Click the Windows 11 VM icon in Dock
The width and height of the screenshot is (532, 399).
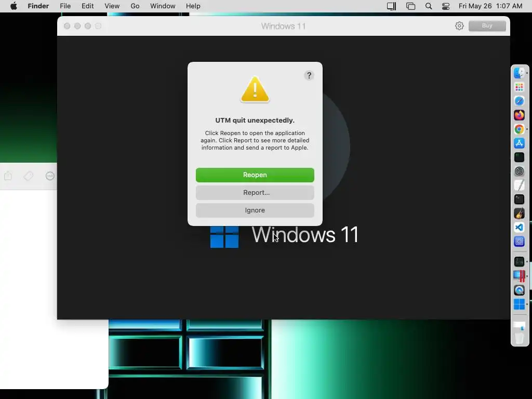(x=519, y=304)
